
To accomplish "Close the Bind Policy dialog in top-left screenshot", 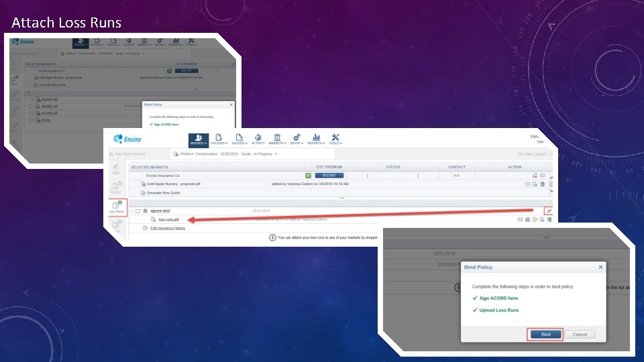I will (231, 105).
